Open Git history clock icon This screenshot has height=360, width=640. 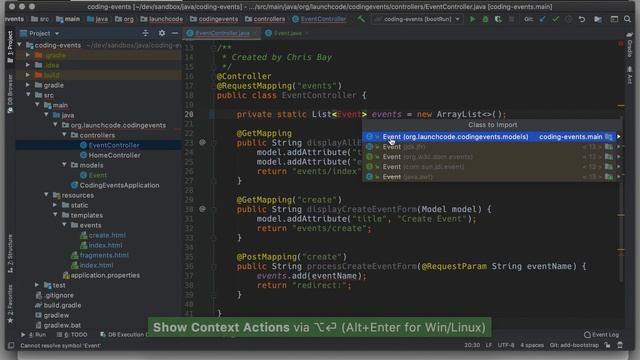click(569, 19)
